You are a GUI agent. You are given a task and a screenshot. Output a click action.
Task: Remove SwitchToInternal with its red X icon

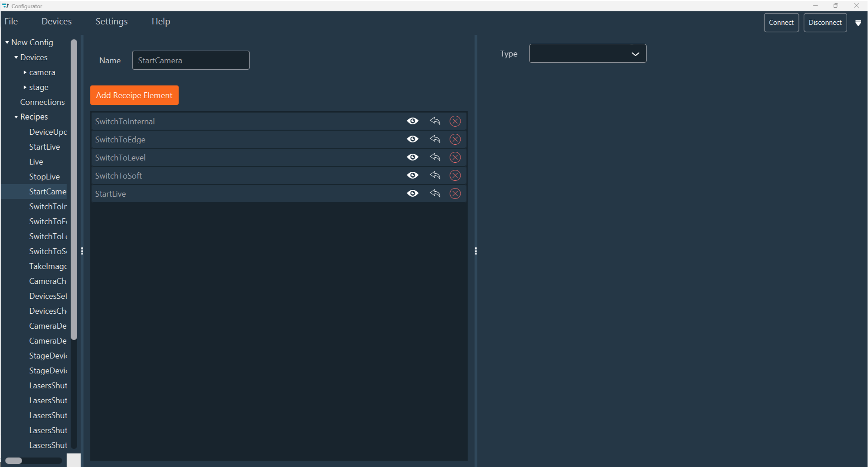pos(455,121)
